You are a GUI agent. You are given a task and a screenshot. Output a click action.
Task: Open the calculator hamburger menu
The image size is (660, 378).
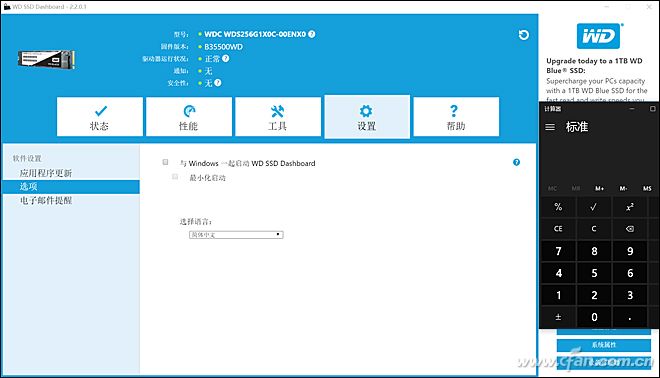[550, 127]
